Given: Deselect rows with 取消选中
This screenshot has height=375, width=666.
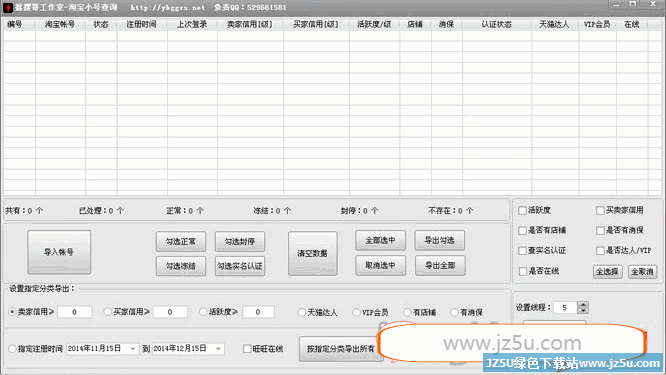Looking at the screenshot, I should [381, 265].
